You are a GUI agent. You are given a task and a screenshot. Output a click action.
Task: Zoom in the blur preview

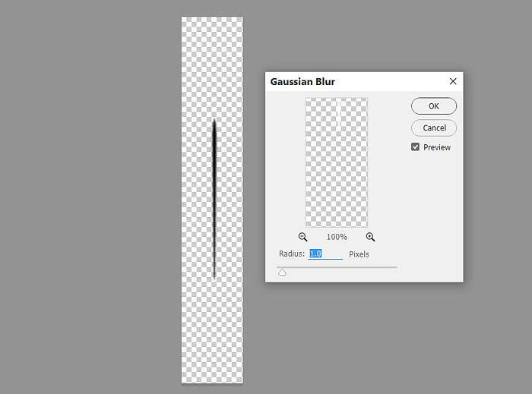click(370, 237)
